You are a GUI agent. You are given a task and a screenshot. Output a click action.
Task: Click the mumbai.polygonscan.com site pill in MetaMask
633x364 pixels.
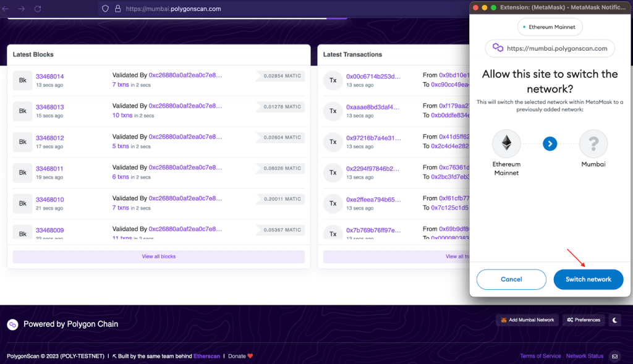(x=550, y=48)
